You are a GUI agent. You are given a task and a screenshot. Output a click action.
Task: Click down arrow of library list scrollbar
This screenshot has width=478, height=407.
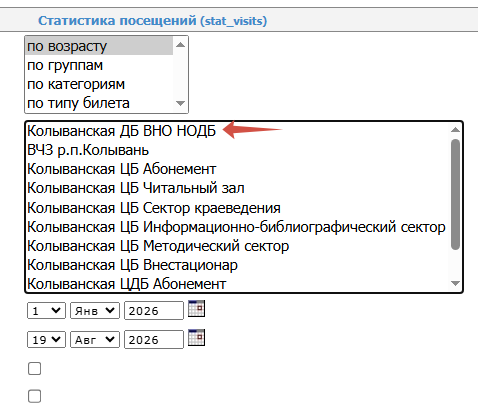(455, 284)
